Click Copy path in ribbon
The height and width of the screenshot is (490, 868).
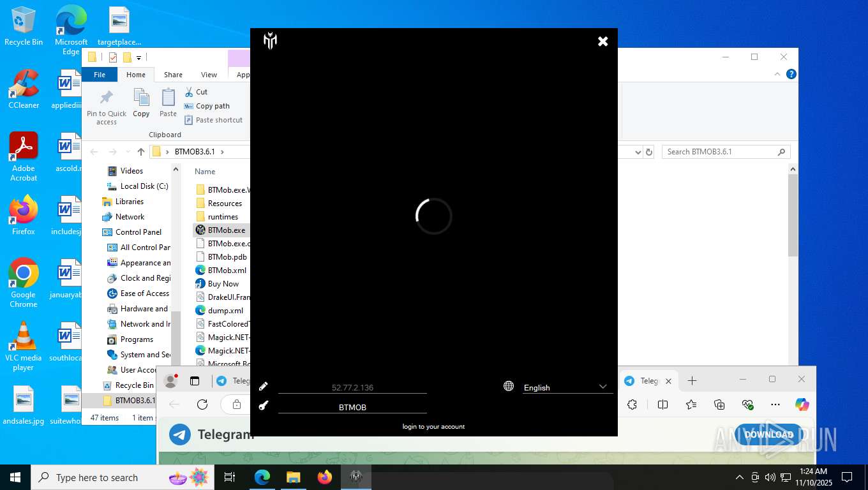[x=207, y=106]
